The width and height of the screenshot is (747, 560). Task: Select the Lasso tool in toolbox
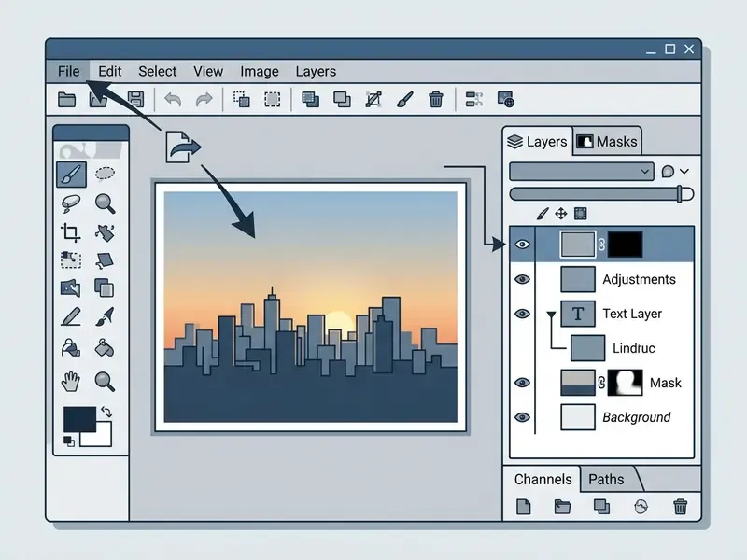[x=71, y=203]
